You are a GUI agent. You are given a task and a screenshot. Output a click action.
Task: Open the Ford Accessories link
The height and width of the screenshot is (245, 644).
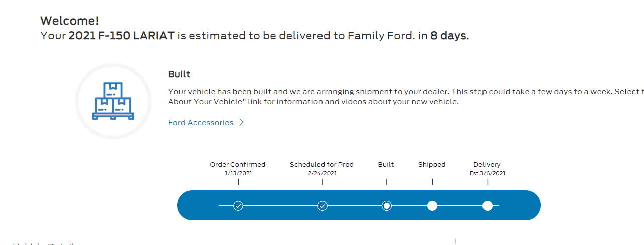point(201,123)
